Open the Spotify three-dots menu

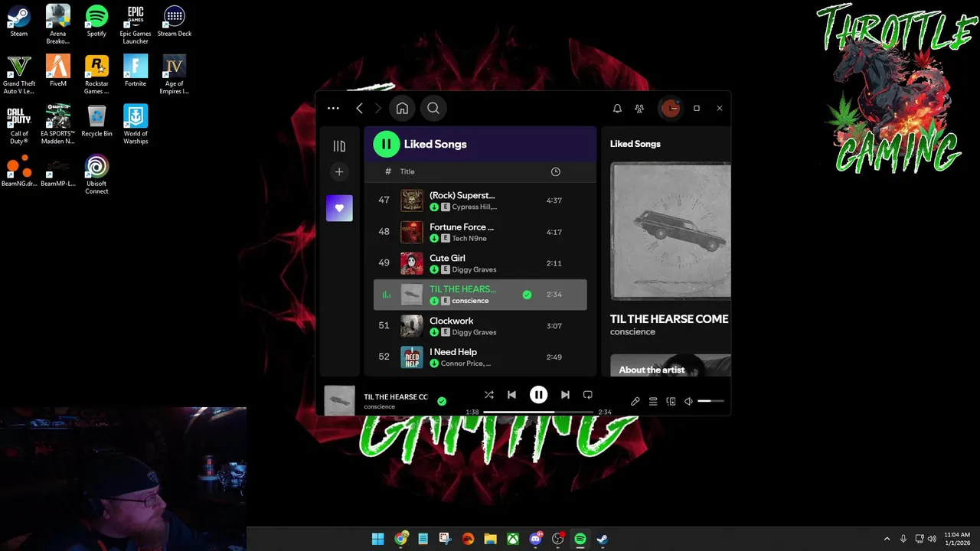click(333, 108)
